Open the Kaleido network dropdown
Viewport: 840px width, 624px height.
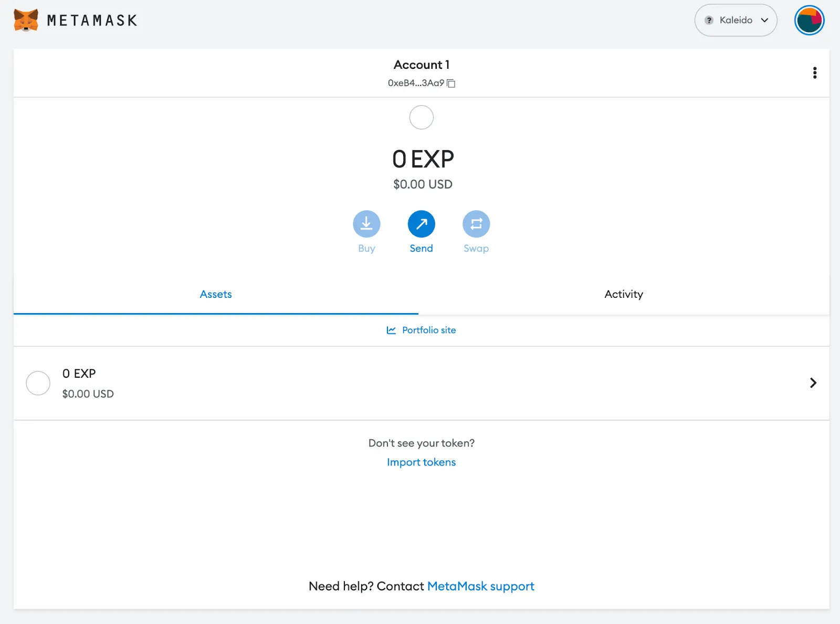(736, 20)
